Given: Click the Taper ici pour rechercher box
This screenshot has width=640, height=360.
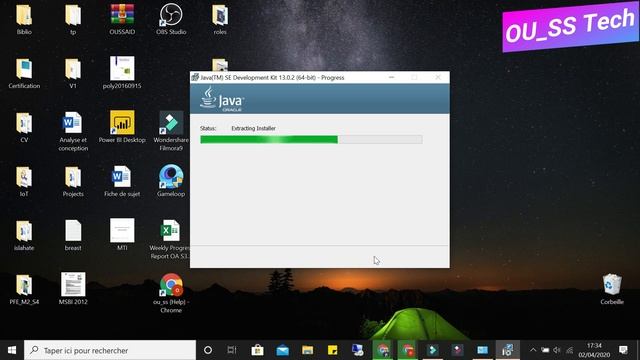Looking at the screenshot, I should [110, 350].
